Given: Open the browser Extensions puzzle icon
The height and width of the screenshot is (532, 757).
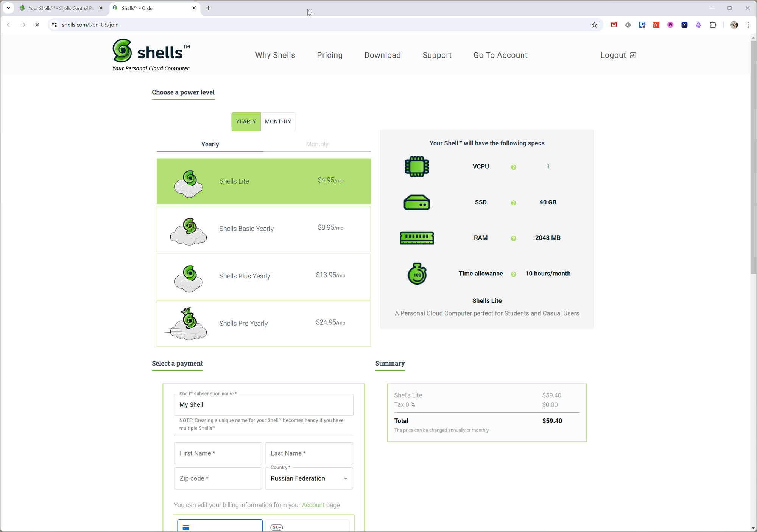Looking at the screenshot, I should click(x=713, y=25).
